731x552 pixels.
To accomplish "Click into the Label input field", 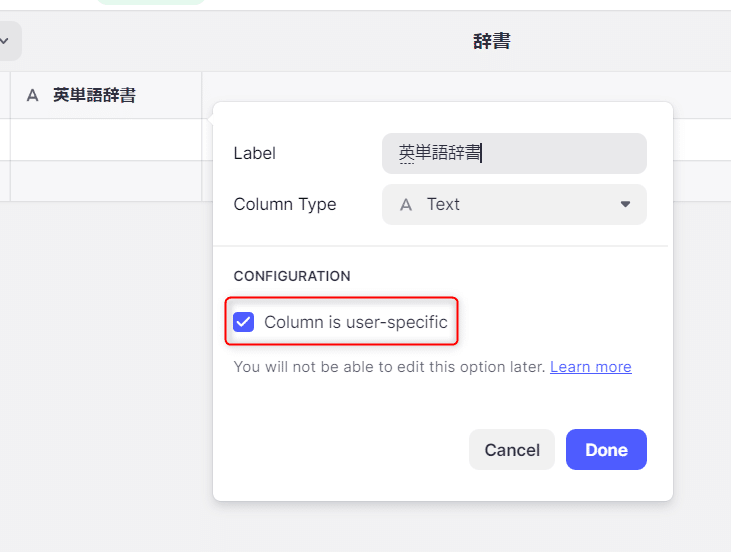I will 514,153.
